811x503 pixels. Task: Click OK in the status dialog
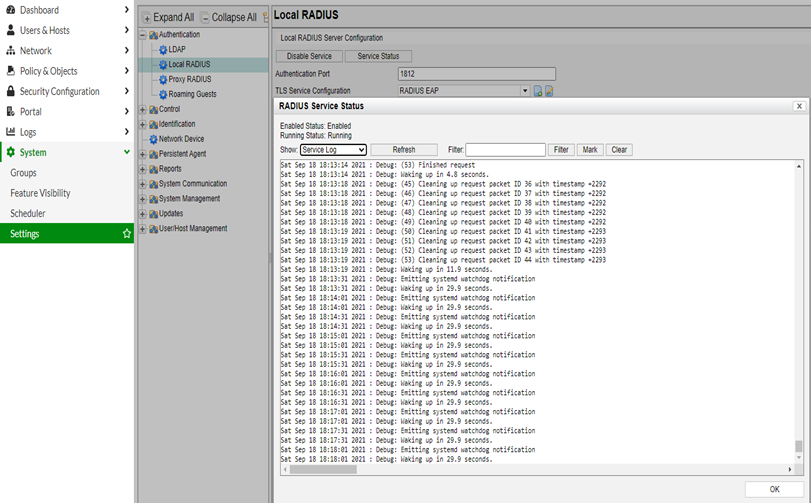coord(774,489)
